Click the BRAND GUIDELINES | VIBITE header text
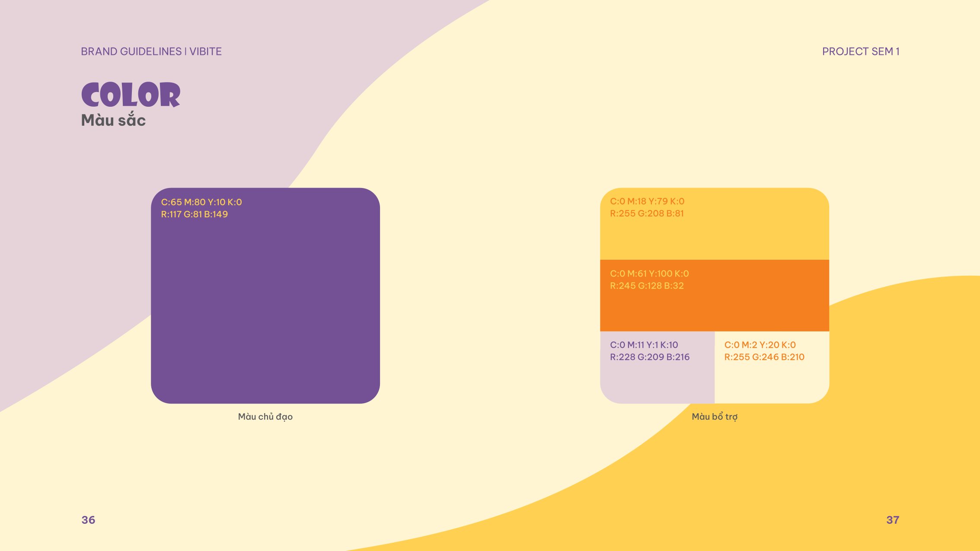980x551 pixels. pyautogui.click(x=151, y=51)
